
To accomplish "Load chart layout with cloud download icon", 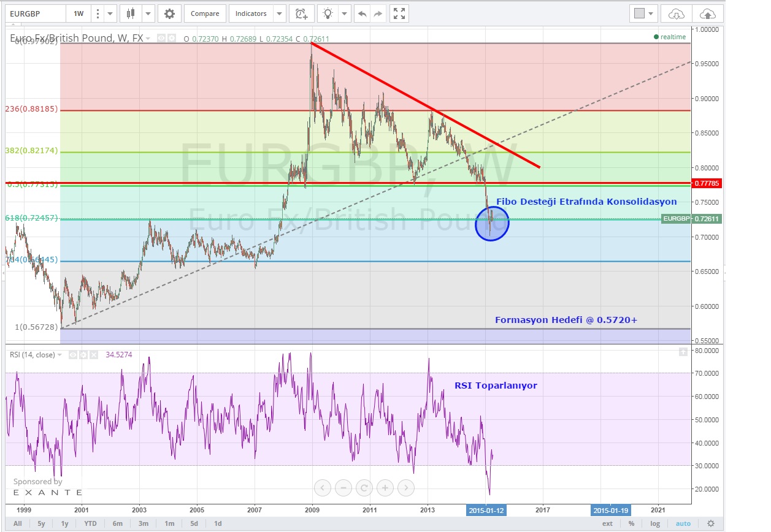I will [676, 13].
